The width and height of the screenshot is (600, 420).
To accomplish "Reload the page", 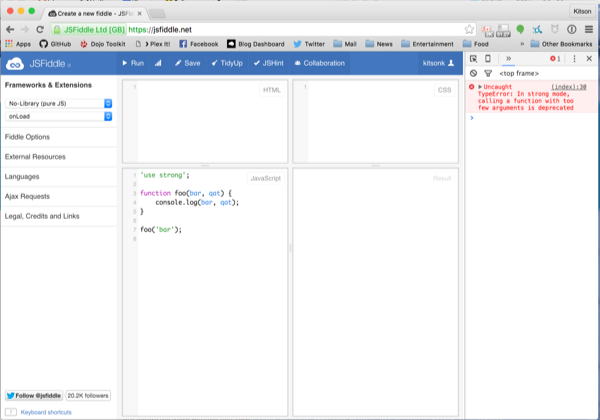I will pyautogui.click(x=40, y=29).
